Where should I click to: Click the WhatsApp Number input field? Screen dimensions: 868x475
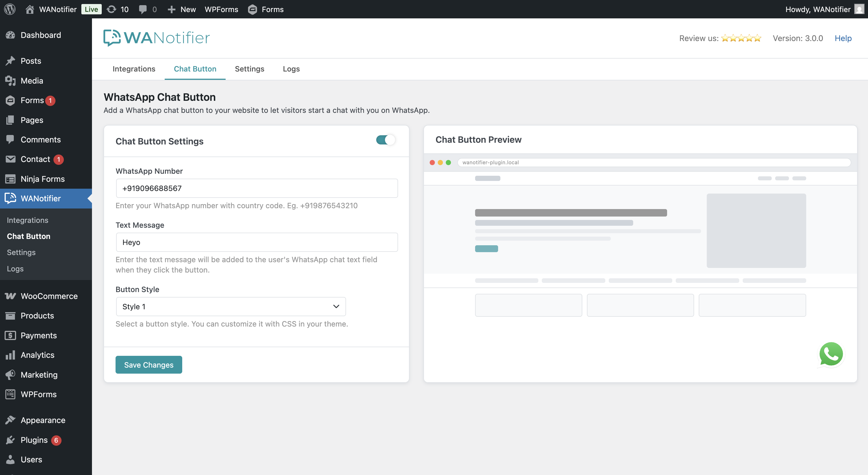[257, 188]
